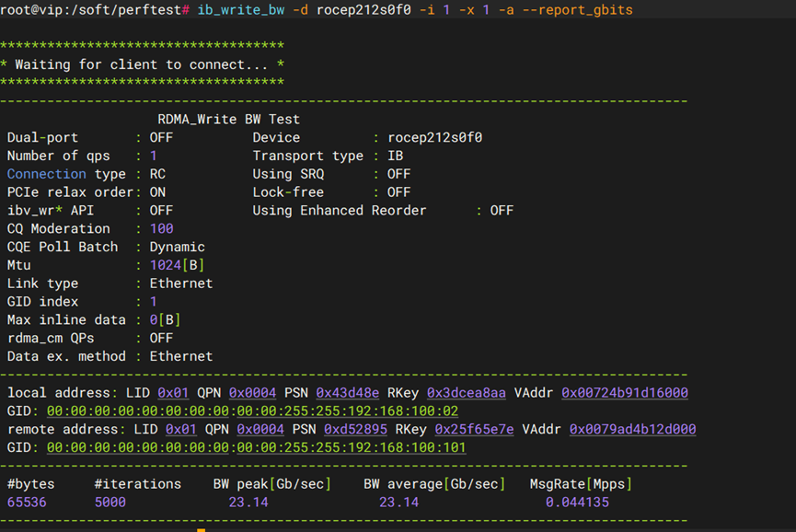Image resolution: width=796 pixels, height=532 pixels.
Task: Click the local RKey 0x3dcea8aa value
Action: click(466, 393)
